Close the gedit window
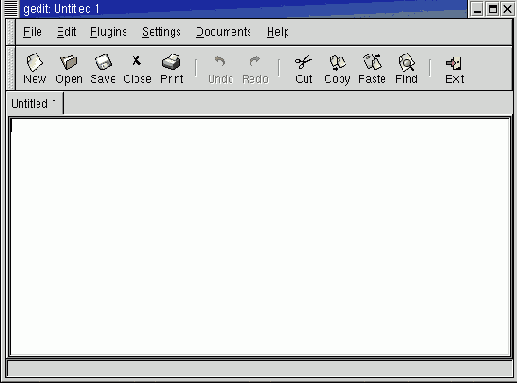Screen dimensions: 517x383 click(508, 9)
